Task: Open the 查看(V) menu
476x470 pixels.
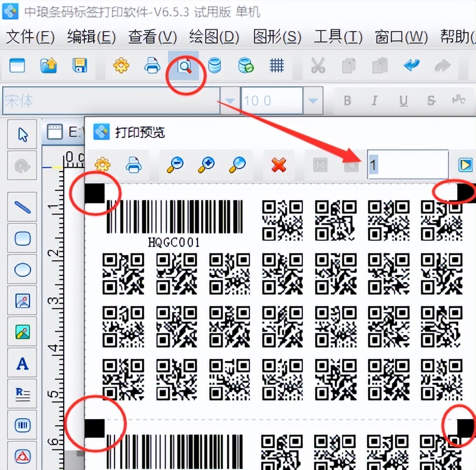Action: pyautogui.click(x=152, y=37)
